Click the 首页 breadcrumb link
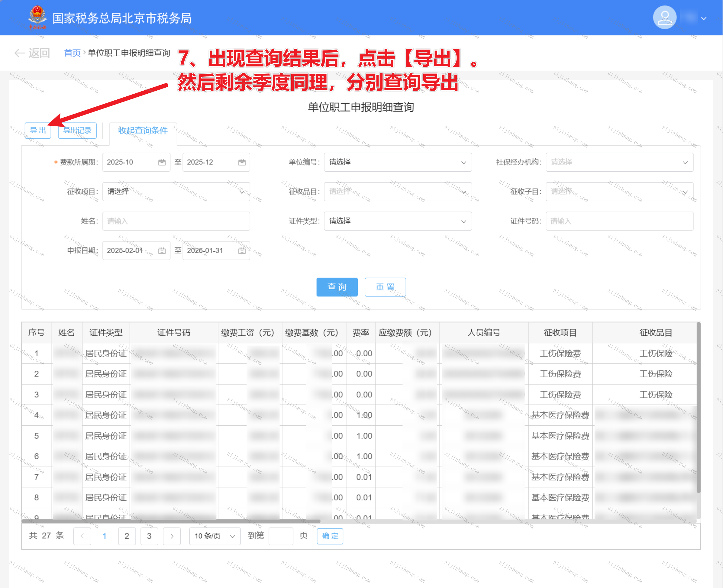723x588 pixels. (72, 53)
